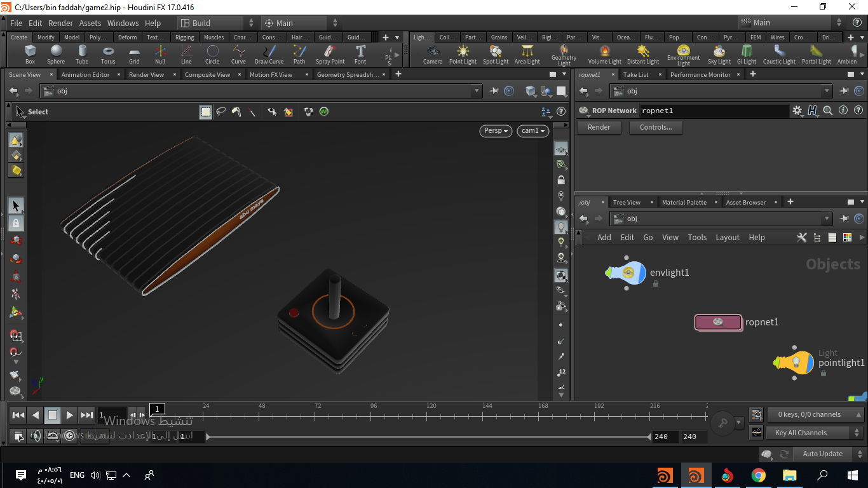Image resolution: width=868 pixels, height=488 pixels.
Task: Open the Persp viewport dropdown
Action: (x=496, y=131)
